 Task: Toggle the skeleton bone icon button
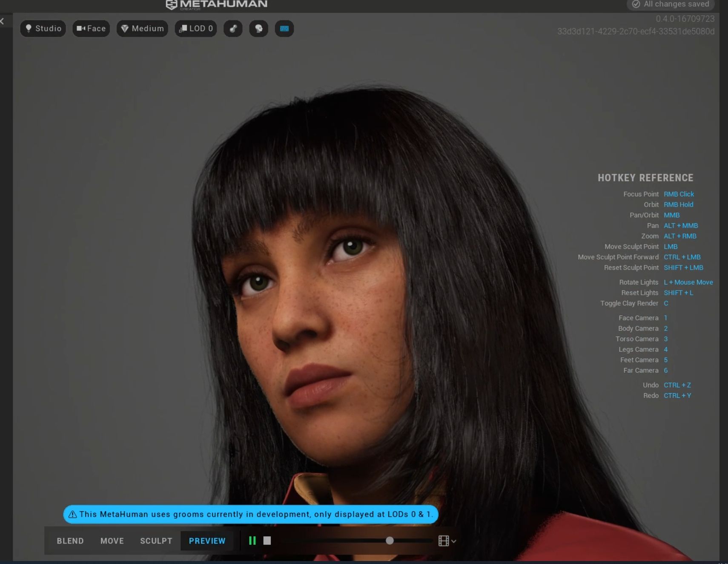click(x=233, y=29)
